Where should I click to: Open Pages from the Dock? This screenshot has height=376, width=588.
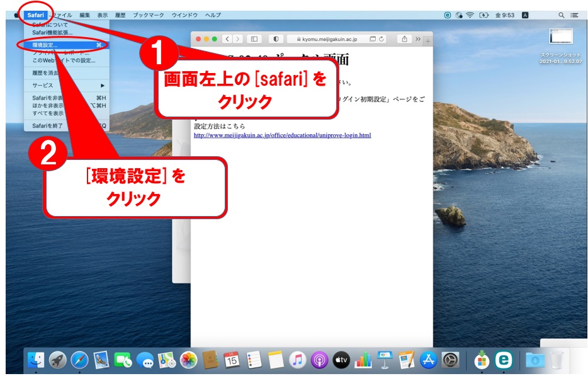click(407, 360)
